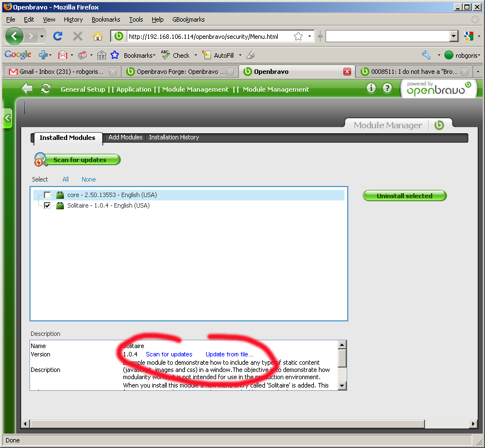This screenshot has width=485, height=448.
Task: Switch to the Openbravo Forge browser tab
Action: [180, 72]
